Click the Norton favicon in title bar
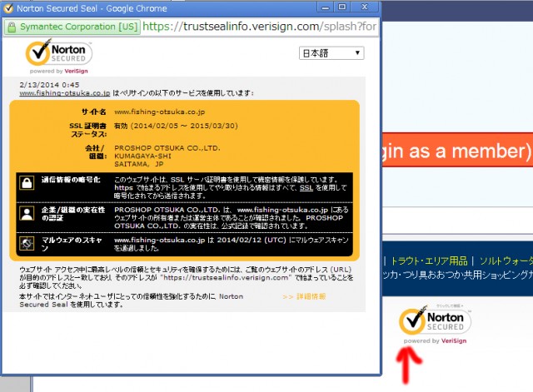533x392 pixels. tap(7, 7)
